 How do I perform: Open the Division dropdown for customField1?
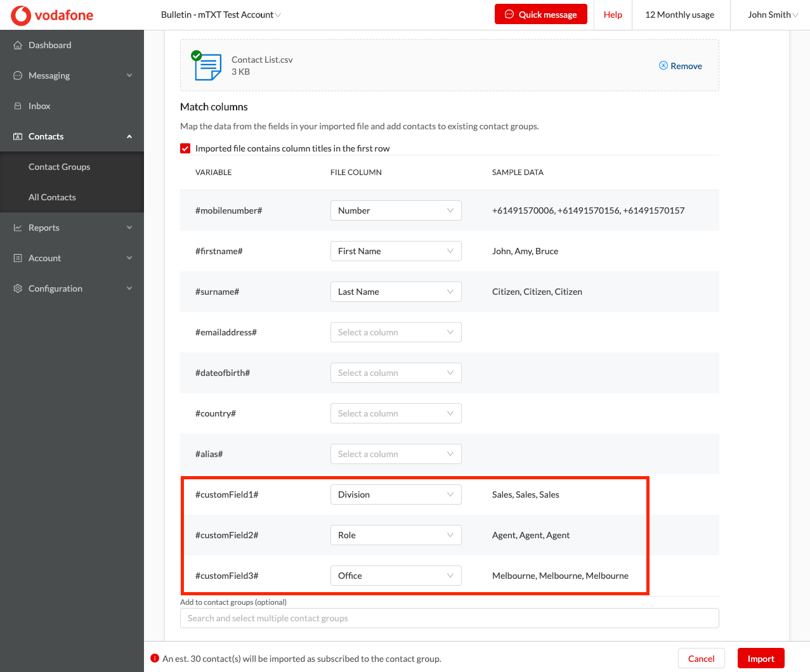click(x=396, y=494)
